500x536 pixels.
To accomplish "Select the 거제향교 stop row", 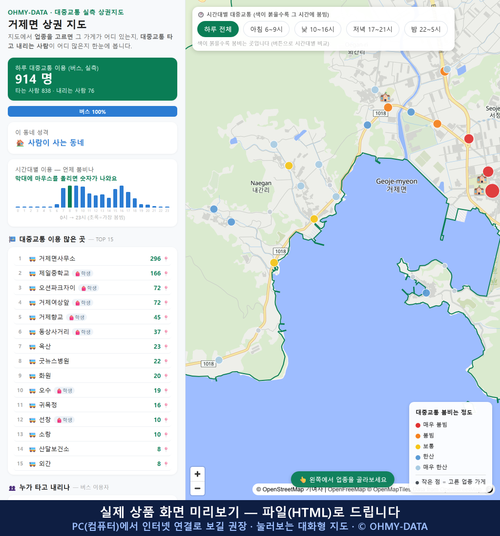I will click(92, 317).
